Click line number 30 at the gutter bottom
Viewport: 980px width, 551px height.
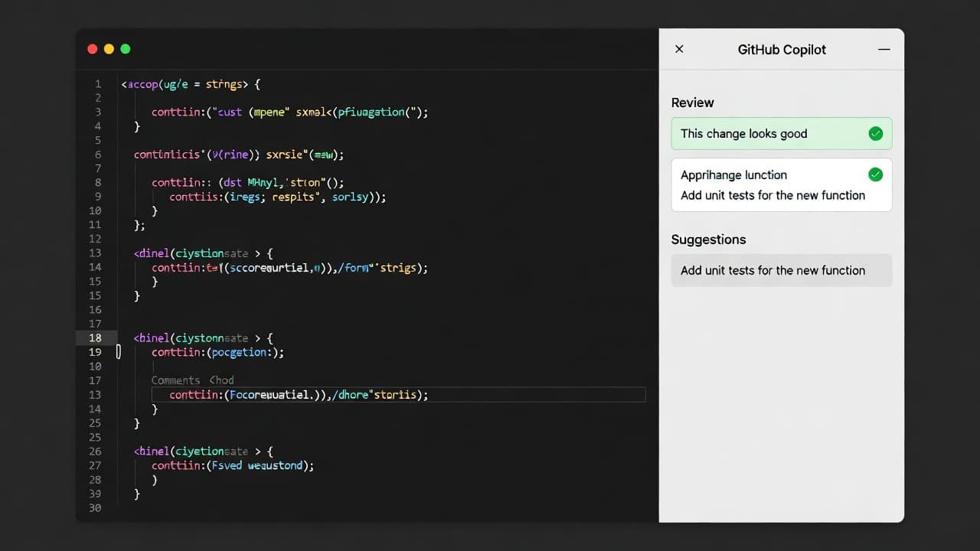click(x=95, y=508)
